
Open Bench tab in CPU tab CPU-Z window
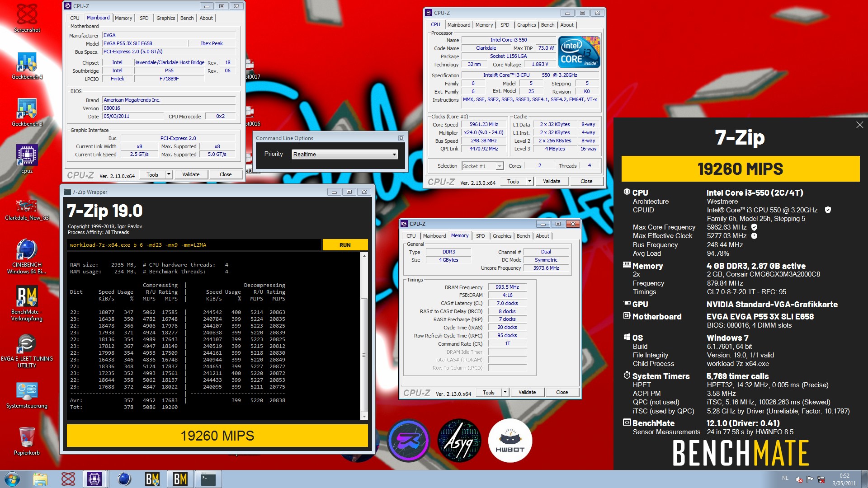pyautogui.click(x=547, y=25)
